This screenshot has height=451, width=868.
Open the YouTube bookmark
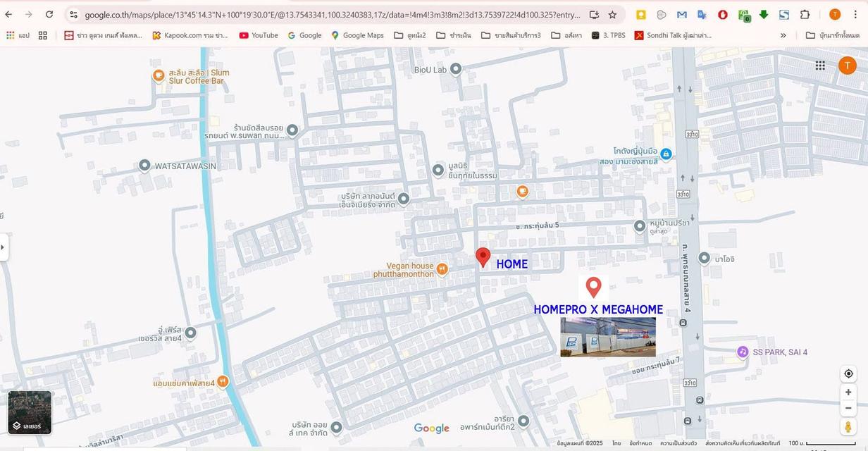(258, 35)
